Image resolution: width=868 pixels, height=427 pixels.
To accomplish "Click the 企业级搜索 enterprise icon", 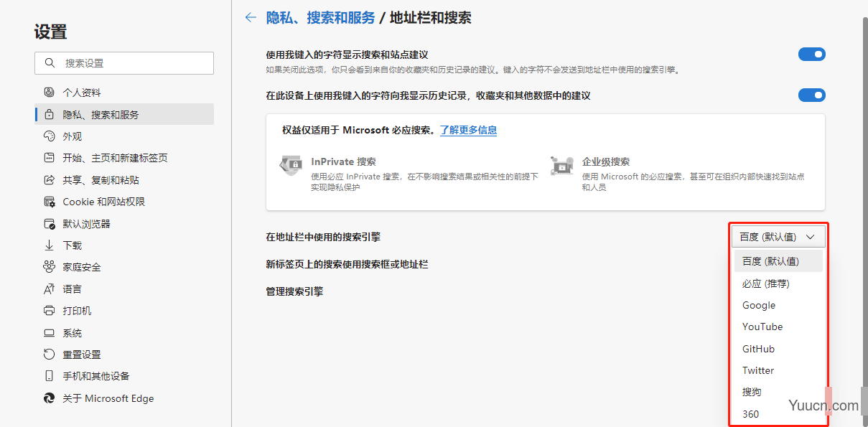I will (x=561, y=165).
